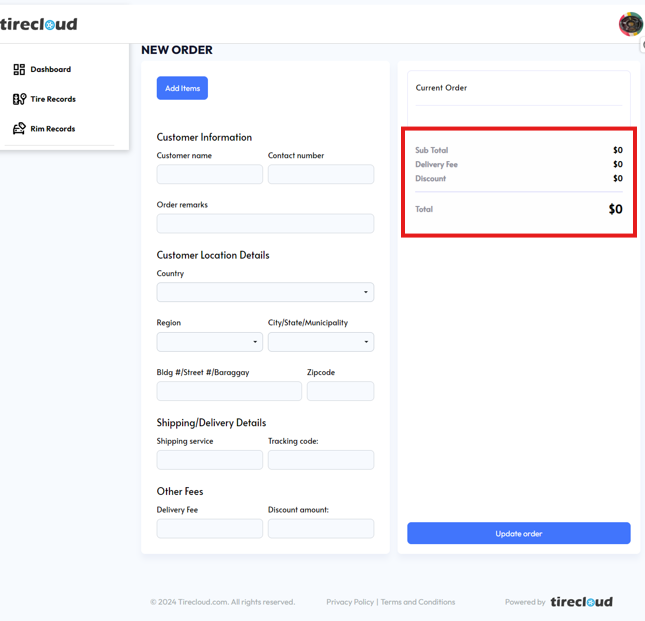Screen dimensions: 645x621
Task: Expand the Region dropdown
Action: 210,342
